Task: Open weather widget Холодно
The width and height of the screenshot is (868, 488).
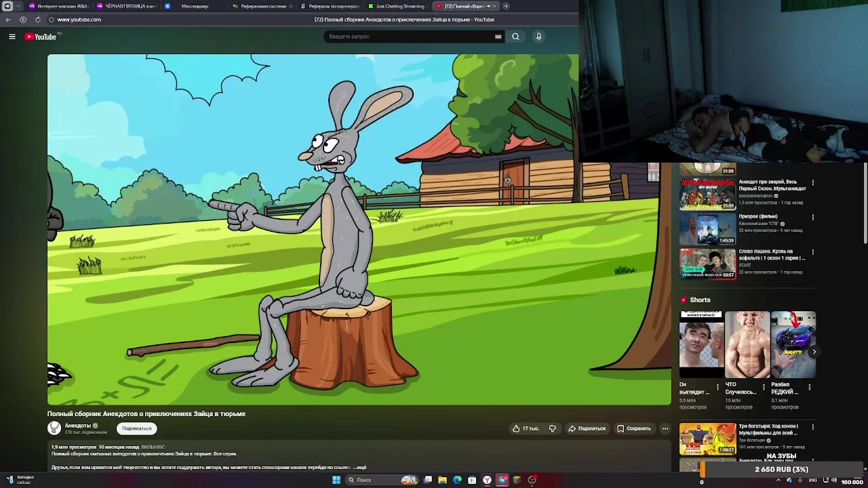Action: (20, 480)
